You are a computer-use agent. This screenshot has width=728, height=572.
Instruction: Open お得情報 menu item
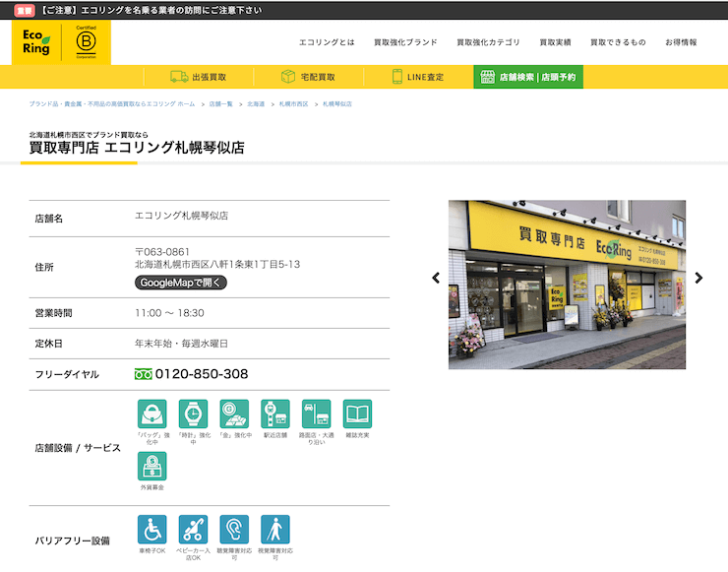click(x=681, y=42)
